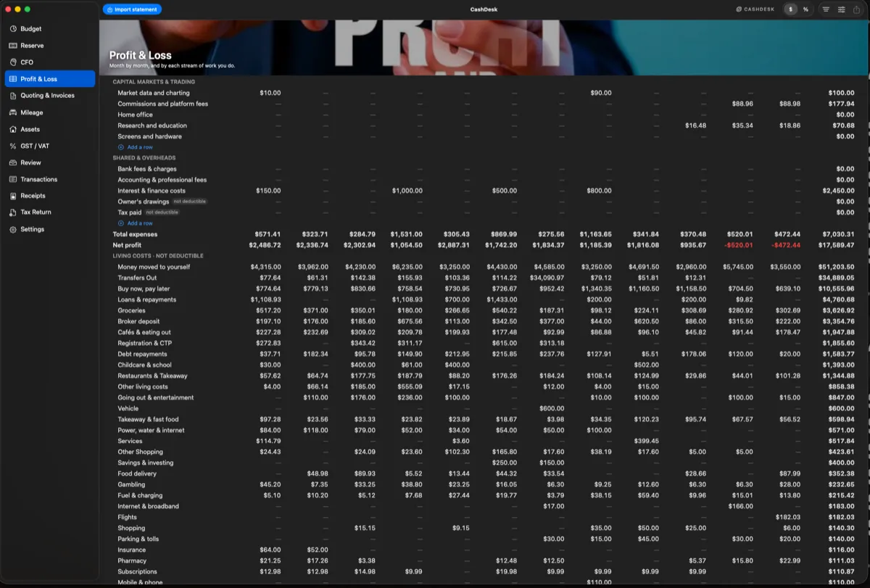The image size is (870, 588).
Task: Click the $90.00 Market data cell
Action: (x=601, y=93)
